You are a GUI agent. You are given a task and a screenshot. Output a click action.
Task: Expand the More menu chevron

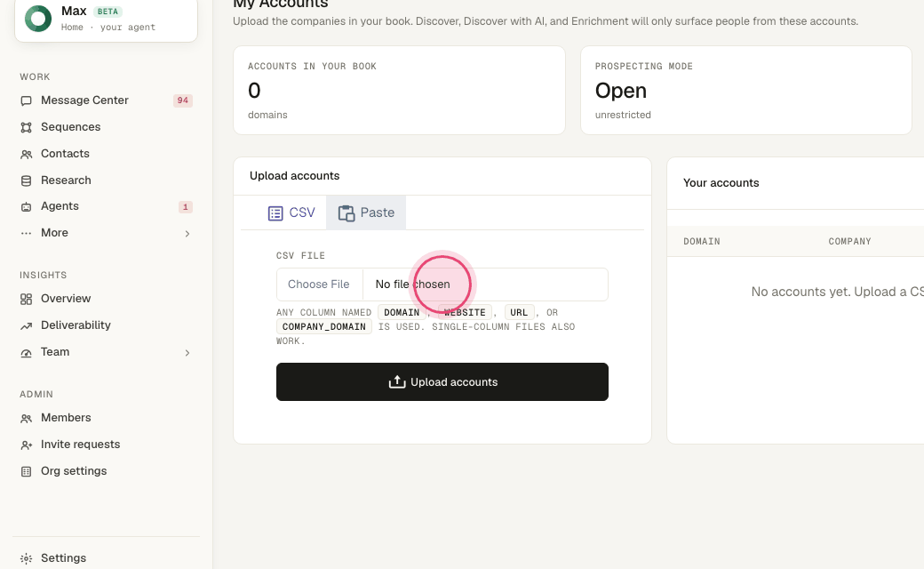187,234
